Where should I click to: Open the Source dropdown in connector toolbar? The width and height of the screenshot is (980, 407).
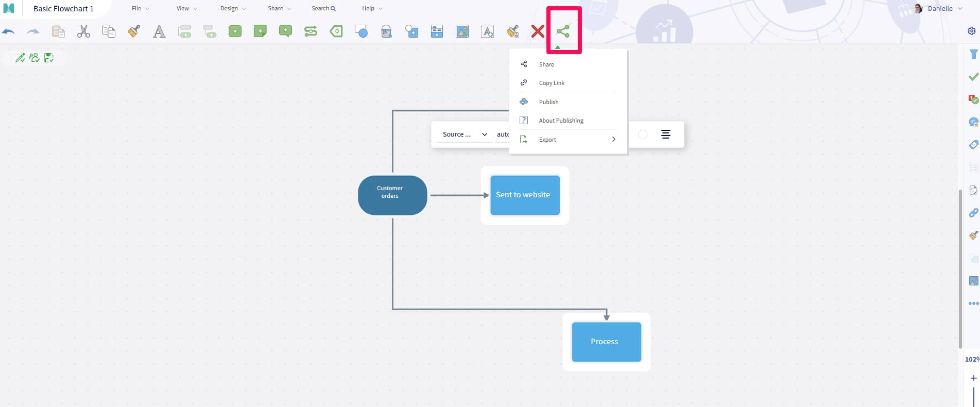(x=464, y=134)
